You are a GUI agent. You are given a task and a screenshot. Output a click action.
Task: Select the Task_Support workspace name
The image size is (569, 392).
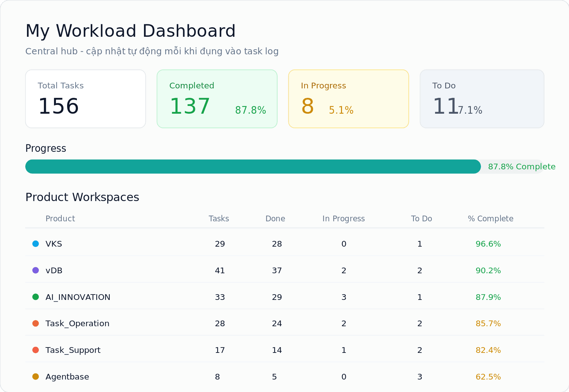pyautogui.click(x=73, y=350)
